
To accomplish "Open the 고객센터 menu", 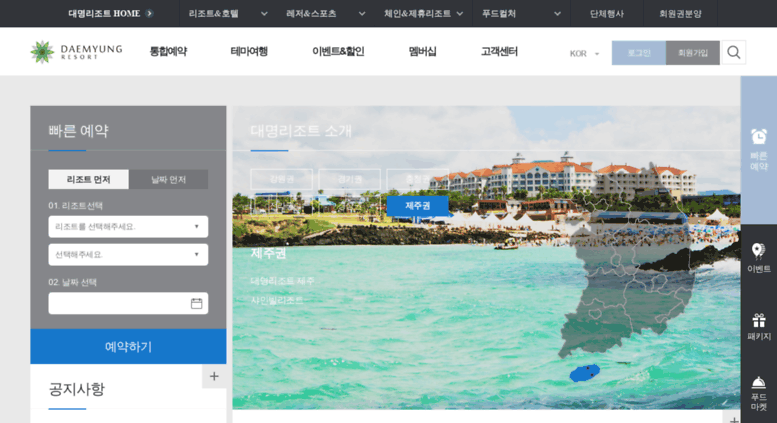I will point(499,52).
